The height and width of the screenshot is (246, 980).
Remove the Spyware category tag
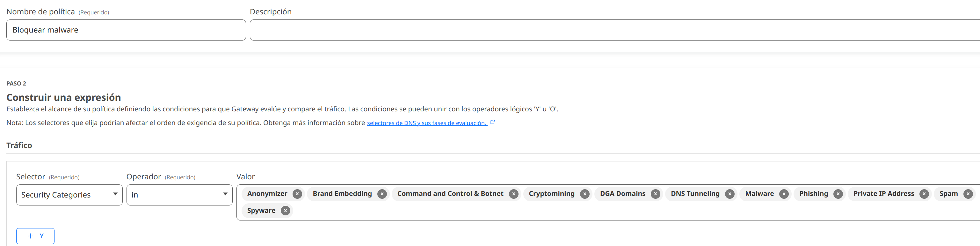coord(285,211)
